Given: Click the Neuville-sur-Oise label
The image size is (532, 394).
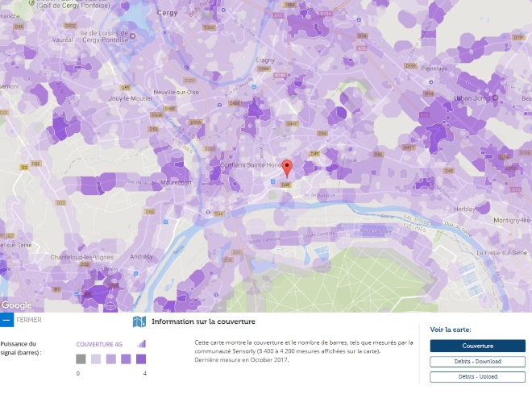Looking at the screenshot, I should [176, 92].
